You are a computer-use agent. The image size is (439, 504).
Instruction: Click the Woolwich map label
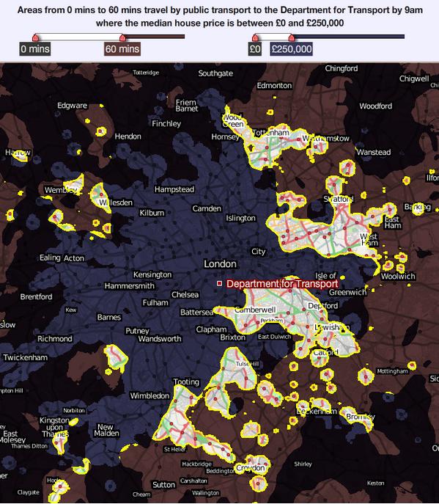click(398, 276)
